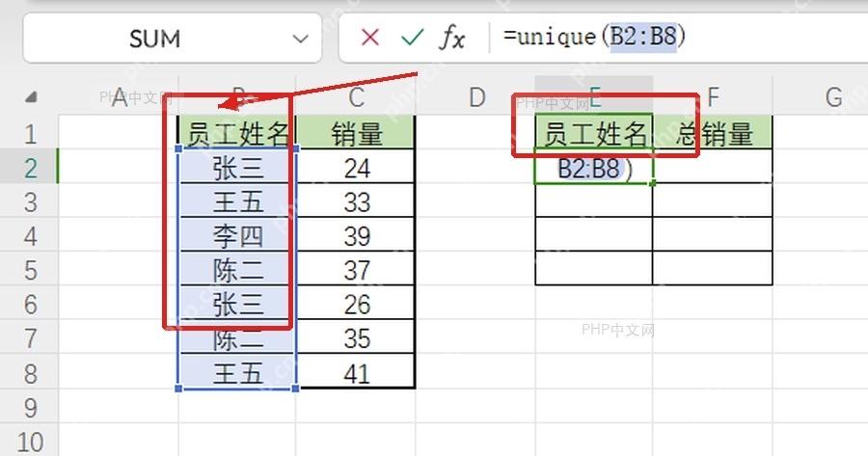The width and height of the screenshot is (868, 456).
Task: Click cell B8 containing 王五
Action: point(237,373)
